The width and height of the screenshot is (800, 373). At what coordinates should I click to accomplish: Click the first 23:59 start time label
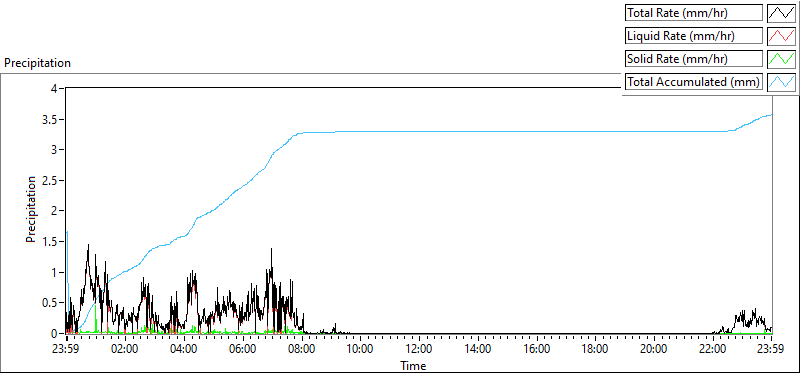click(x=66, y=350)
